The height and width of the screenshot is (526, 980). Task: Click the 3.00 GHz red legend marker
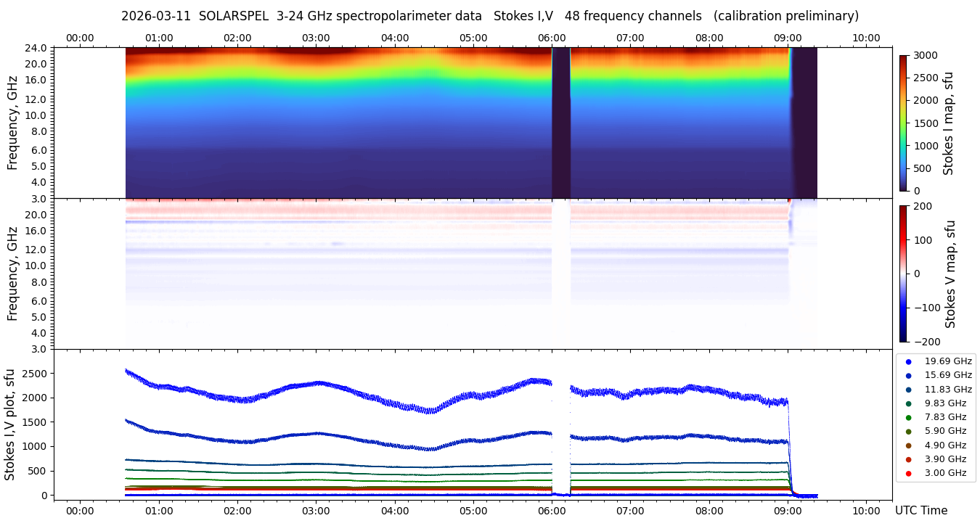tap(908, 473)
